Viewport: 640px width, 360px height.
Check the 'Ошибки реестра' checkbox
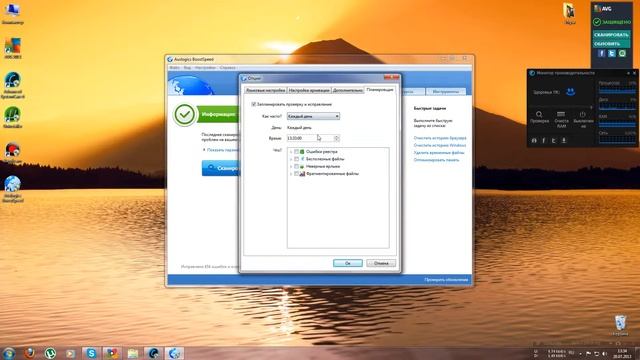click(296, 152)
